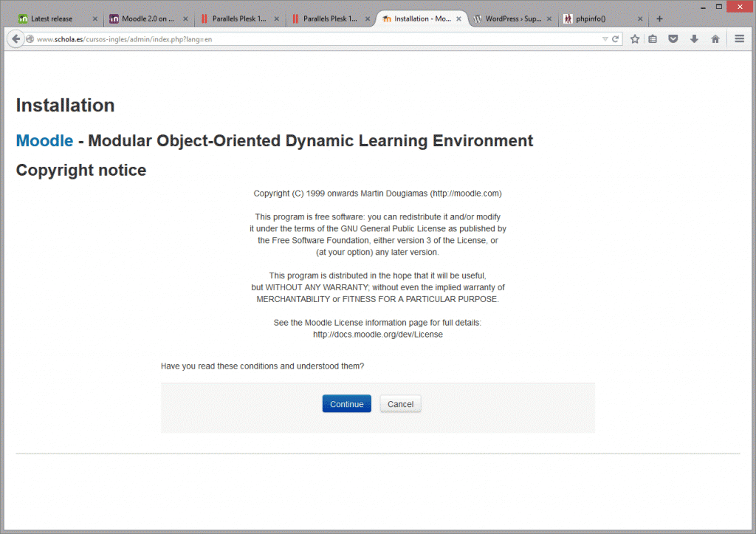
Task: Click the Copyright notice heading
Action: click(x=81, y=171)
